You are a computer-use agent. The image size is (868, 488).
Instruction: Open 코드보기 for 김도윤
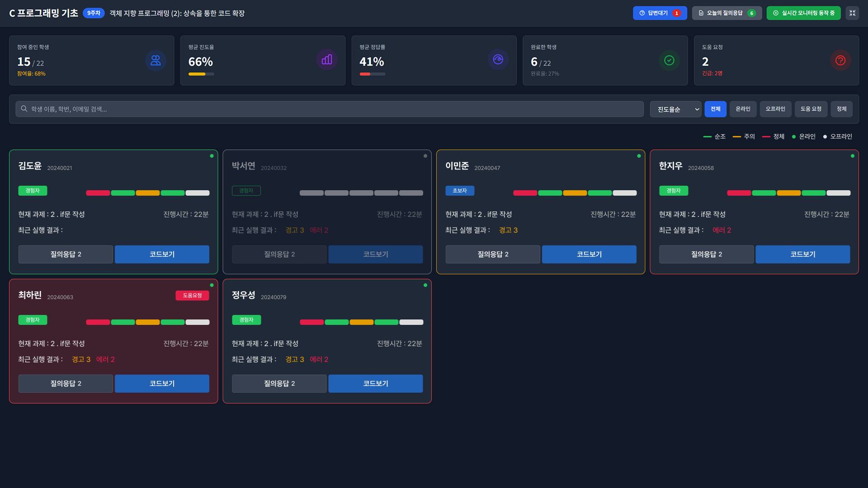pos(162,254)
